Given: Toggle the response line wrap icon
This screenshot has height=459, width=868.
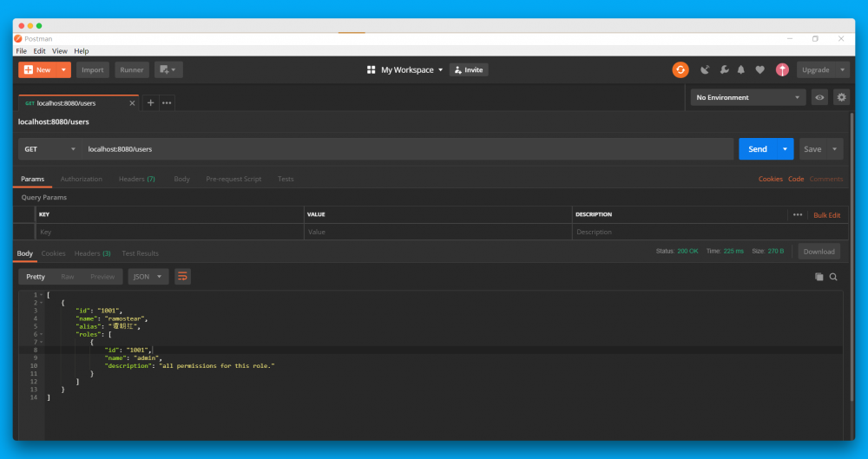Looking at the screenshot, I should pos(182,276).
